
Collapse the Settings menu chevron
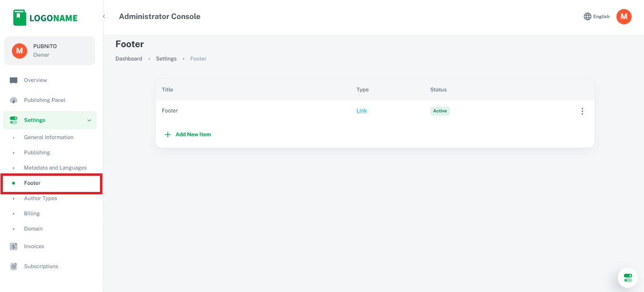pos(89,121)
